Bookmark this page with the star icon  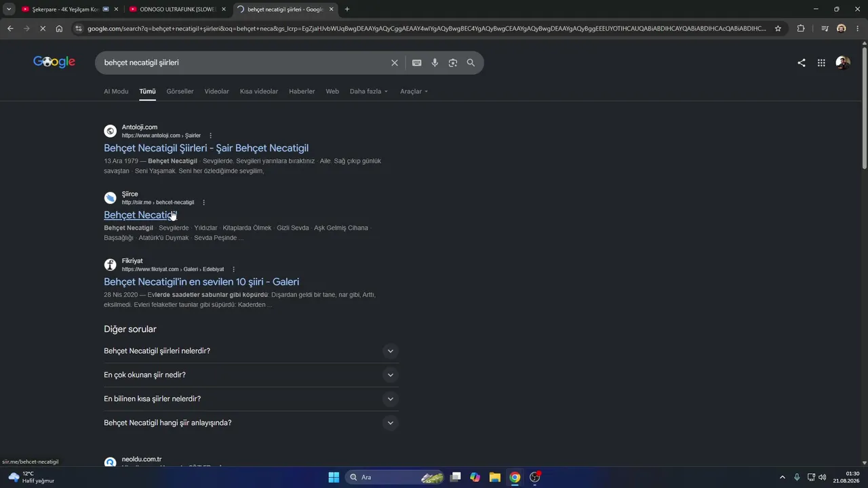778,28
